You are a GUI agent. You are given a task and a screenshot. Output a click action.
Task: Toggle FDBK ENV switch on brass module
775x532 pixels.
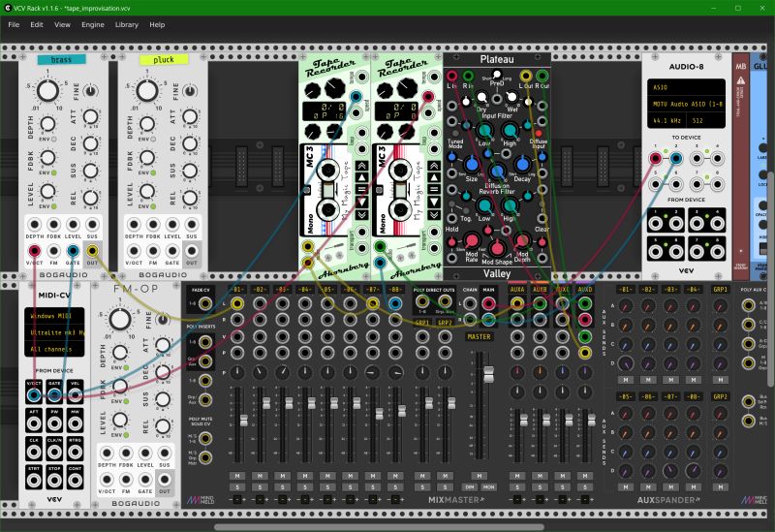click(x=54, y=172)
